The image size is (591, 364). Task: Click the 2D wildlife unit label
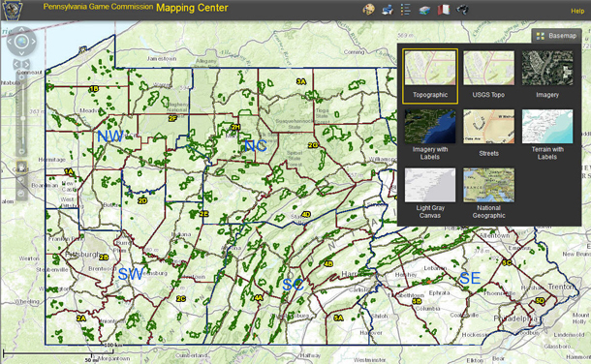[142, 200]
